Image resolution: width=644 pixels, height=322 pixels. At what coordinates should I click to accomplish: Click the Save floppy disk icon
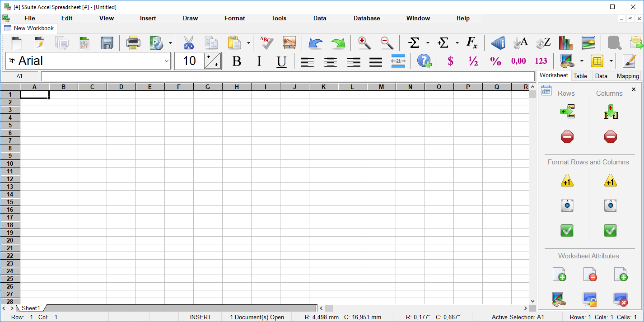107,43
